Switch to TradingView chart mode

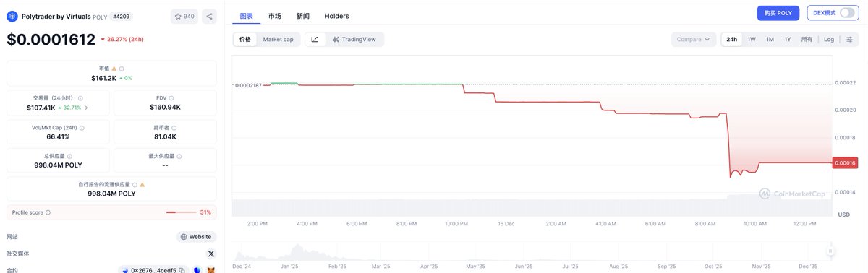354,39
